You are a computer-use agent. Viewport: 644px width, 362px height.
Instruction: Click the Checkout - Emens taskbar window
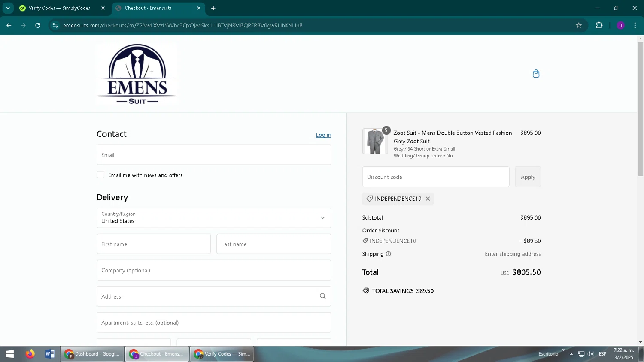(157, 354)
